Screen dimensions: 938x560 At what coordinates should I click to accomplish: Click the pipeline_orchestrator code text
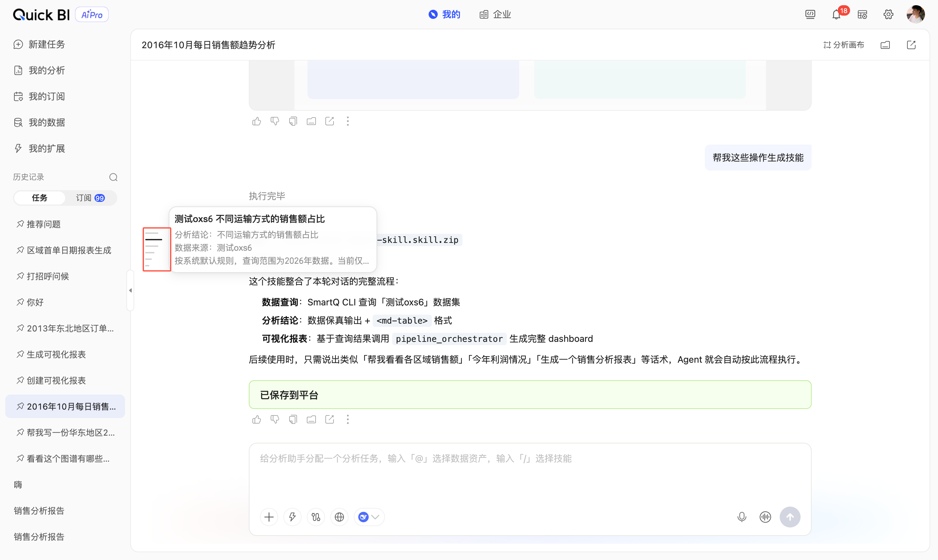[x=449, y=339]
